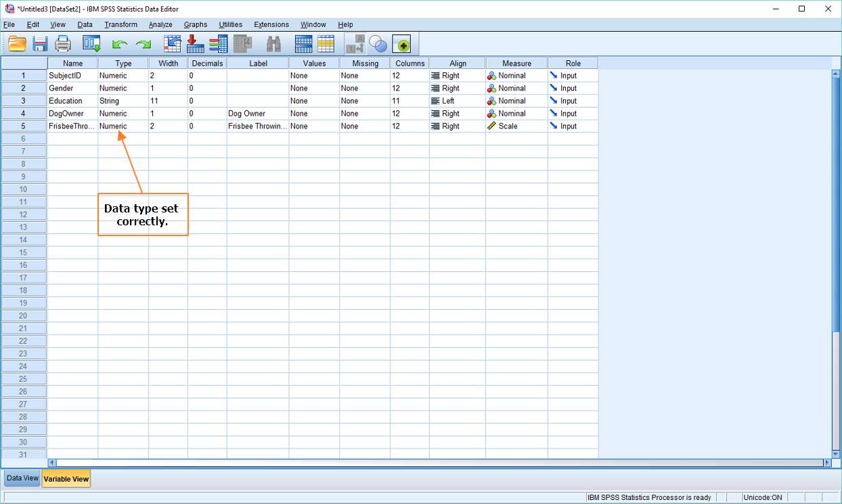This screenshot has height=504, width=842.
Task: Switch to the Data View tab
Action: pyautogui.click(x=21, y=478)
